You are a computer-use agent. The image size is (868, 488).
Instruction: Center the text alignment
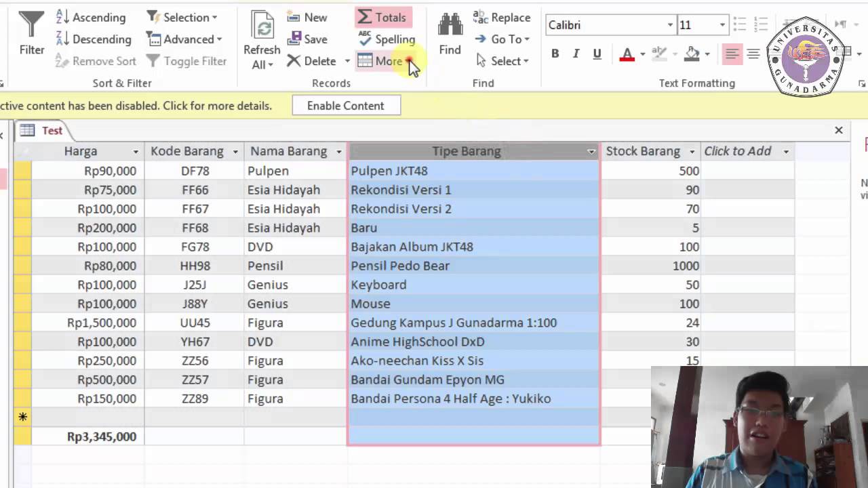tap(753, 54)
